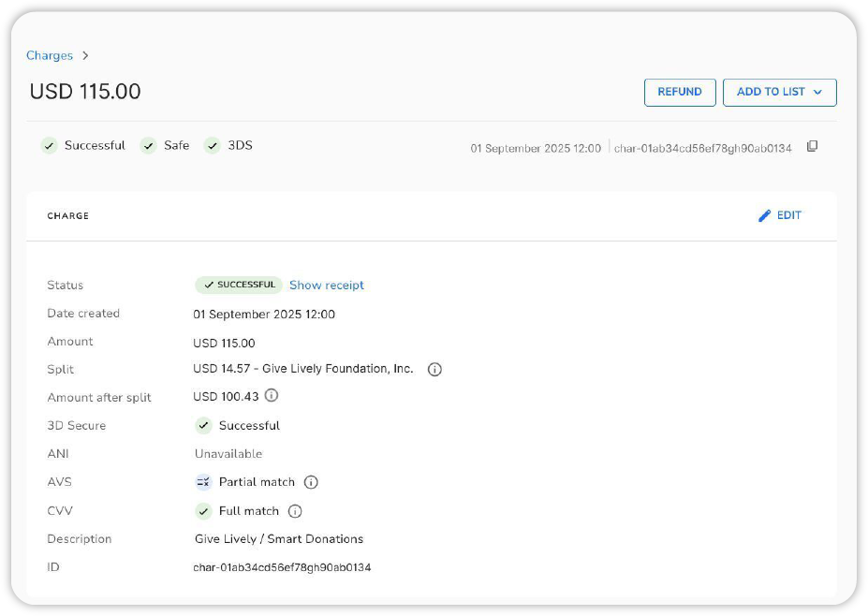Click the pencil icon beside EDIT

(764, 215)
